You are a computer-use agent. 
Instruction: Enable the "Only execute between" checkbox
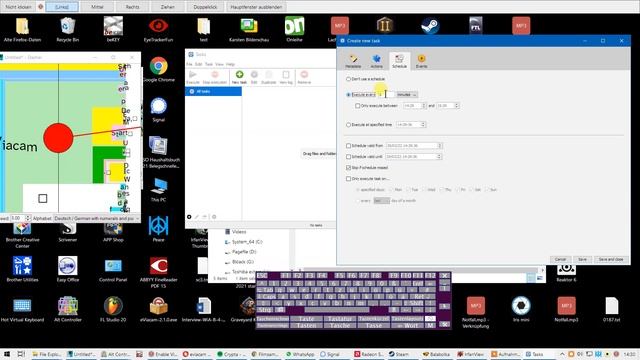tap(358, 106)
